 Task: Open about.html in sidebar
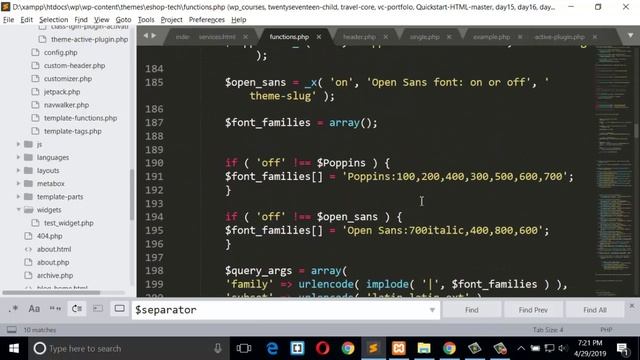tap(54, 249)
